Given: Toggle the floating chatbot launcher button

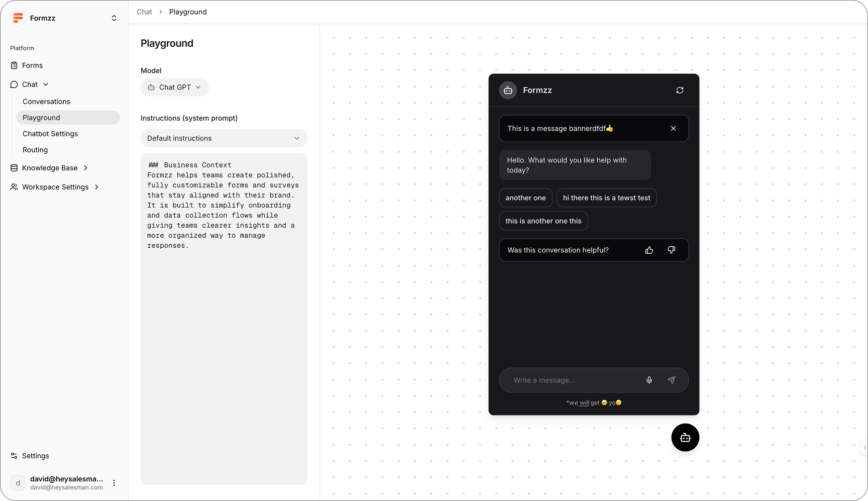Looking at the screenshot, I should coord(685,438).
